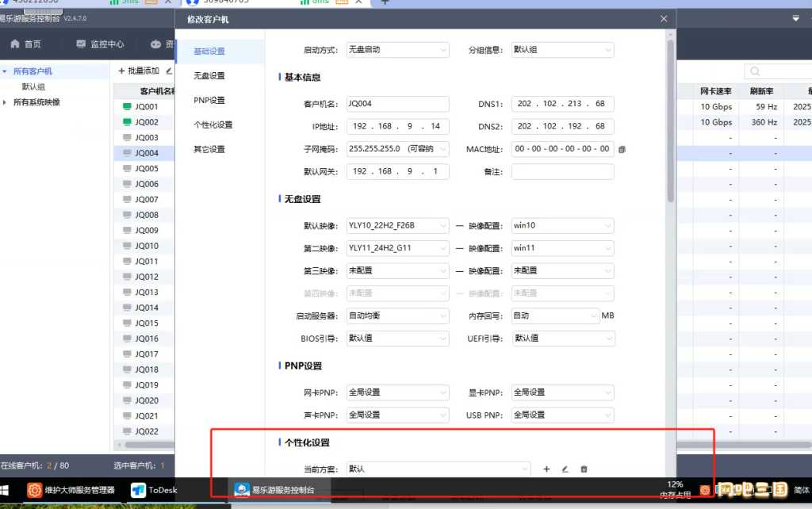812x509 pixels.
Task: Open the 声卡PNP dropdown
Action: tap(398, 415)
